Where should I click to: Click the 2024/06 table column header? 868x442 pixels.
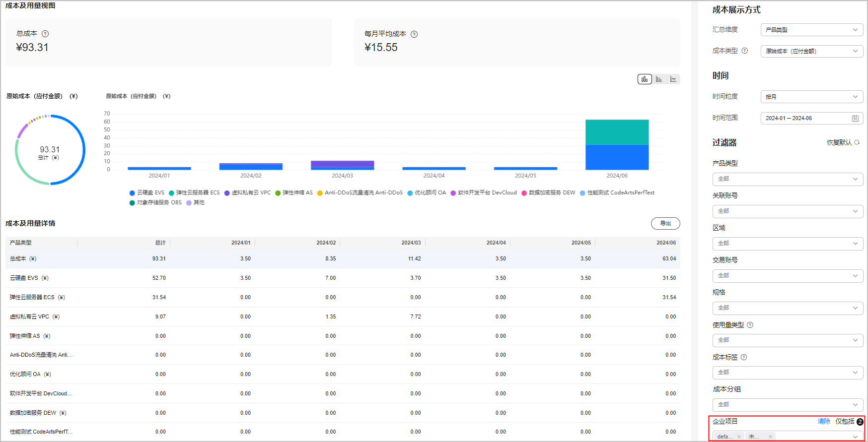click(x=666, y=243)
